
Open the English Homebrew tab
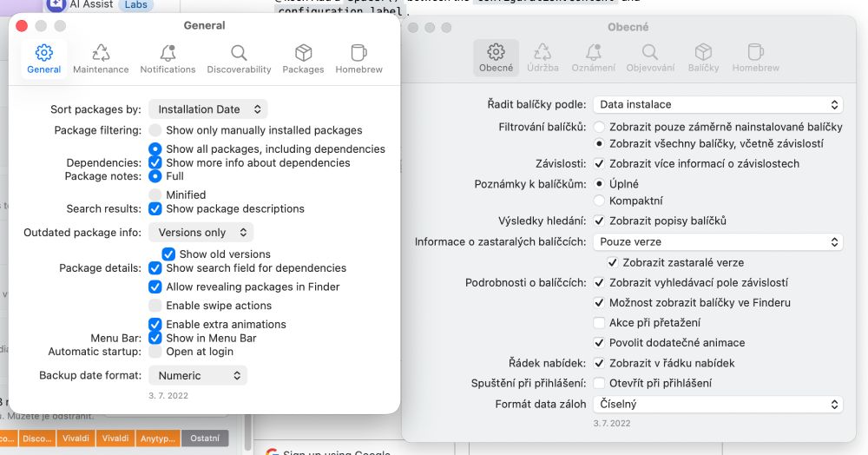coord(358,59)
